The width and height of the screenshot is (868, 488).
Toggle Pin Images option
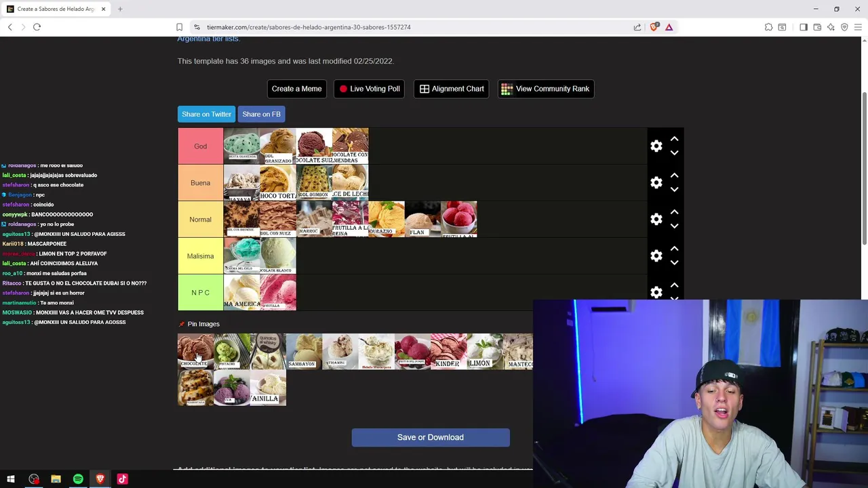click(199, 324)
